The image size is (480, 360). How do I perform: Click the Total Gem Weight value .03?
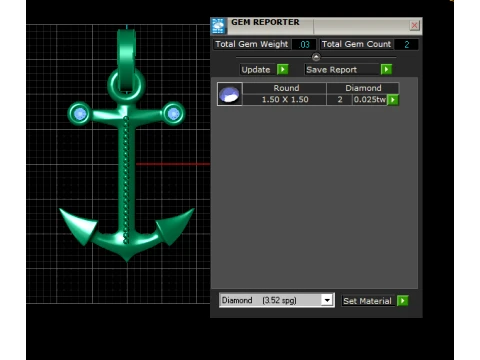[x=304, y=44]
